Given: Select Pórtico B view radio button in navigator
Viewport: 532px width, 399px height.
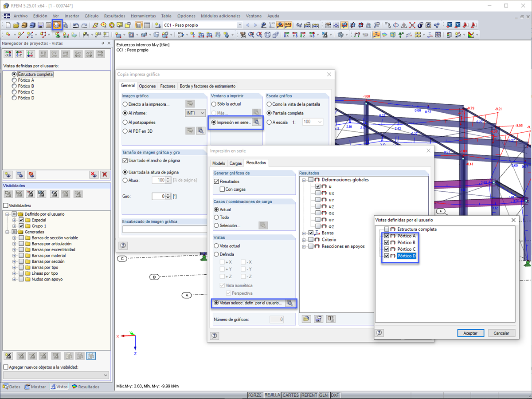Looking at the screenshot, I should 15,86.
